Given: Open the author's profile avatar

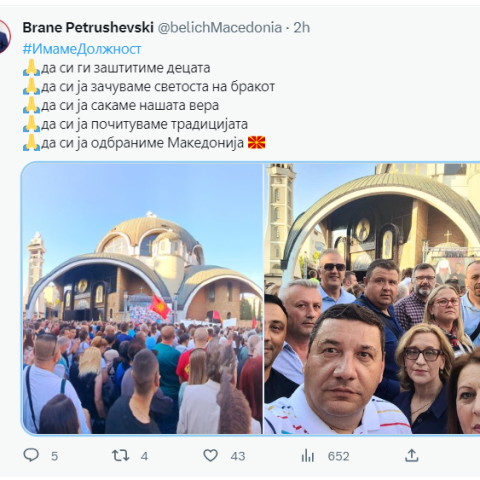Looking at the screenshot, I should [5, 36].
